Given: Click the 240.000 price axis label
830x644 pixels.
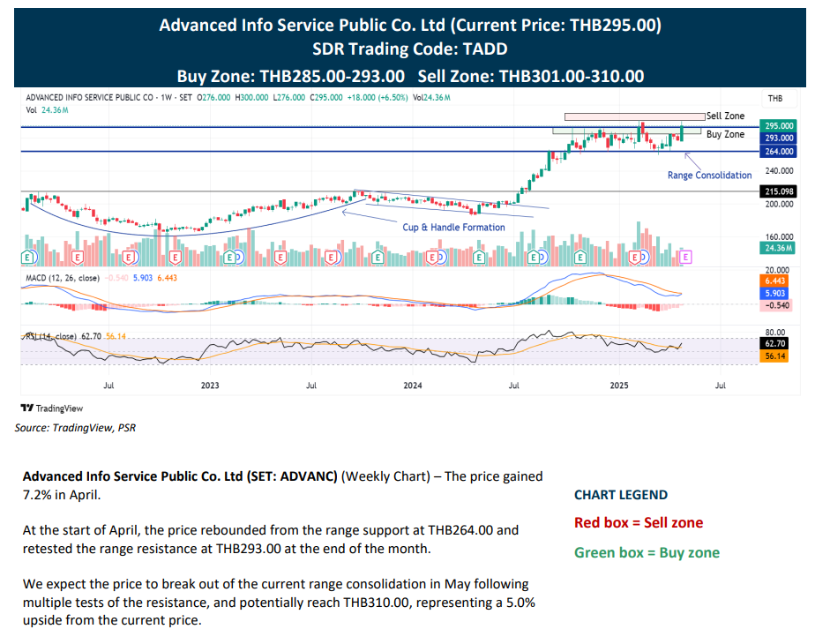Looking at the screenshot, I should coord(779,170).
